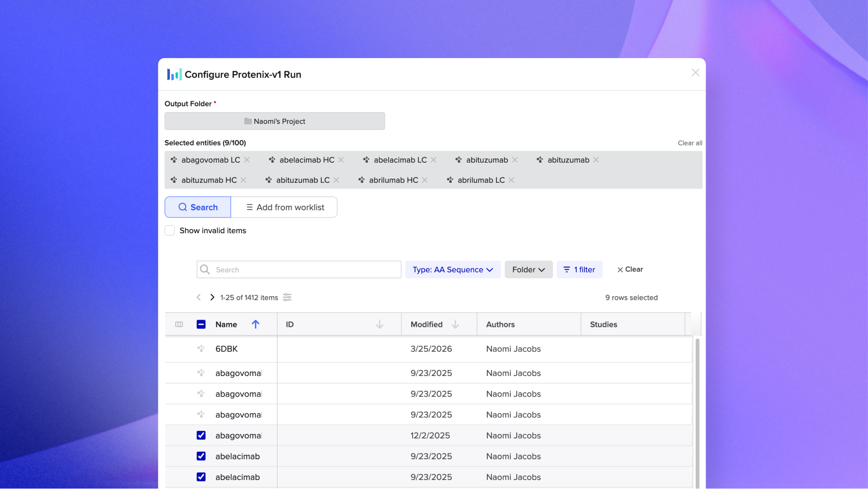Click the Studies column header
868x489 pixels.
pyautogui.click(x=603, y=324)
